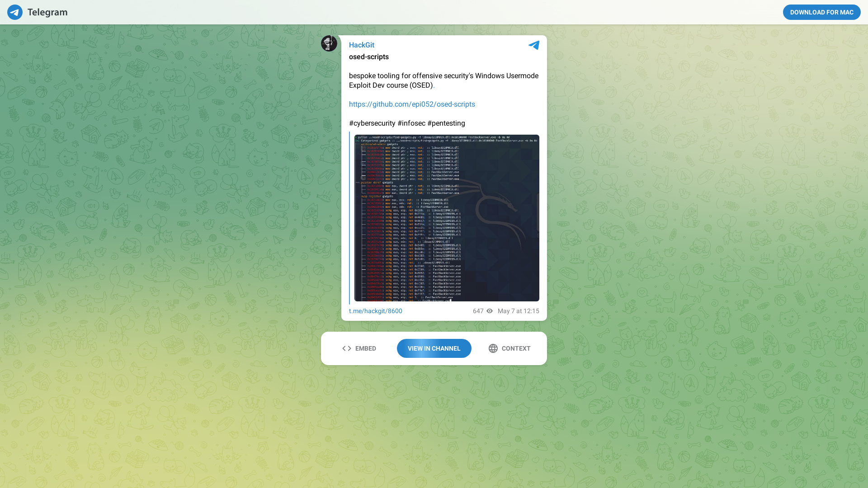Click the Telegram send/share icon
Screen dimensions: 868x488
[x=533, y=45]
